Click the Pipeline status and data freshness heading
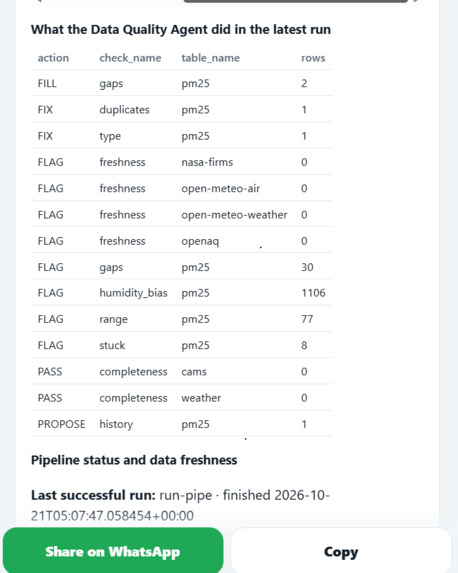The width and height of the screenshot is (458, 573). pos(134,460)
